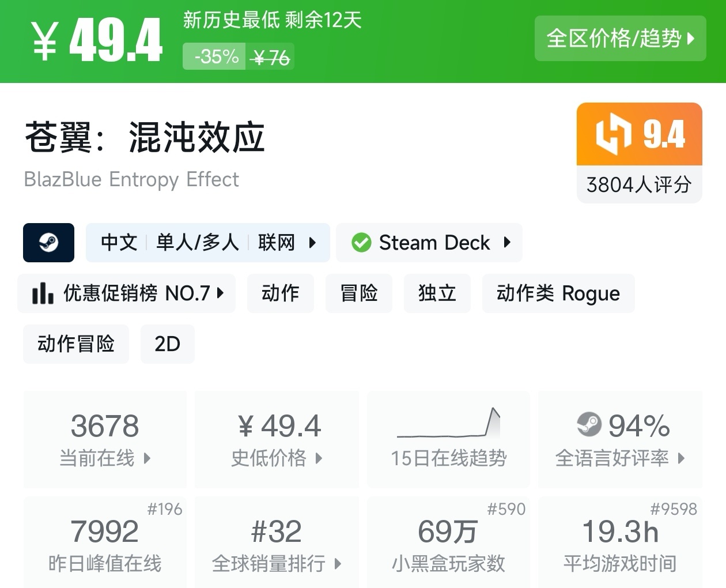Click the bar chart ranking icon
The image size is (726, 588).
click(x=43, y=293)
